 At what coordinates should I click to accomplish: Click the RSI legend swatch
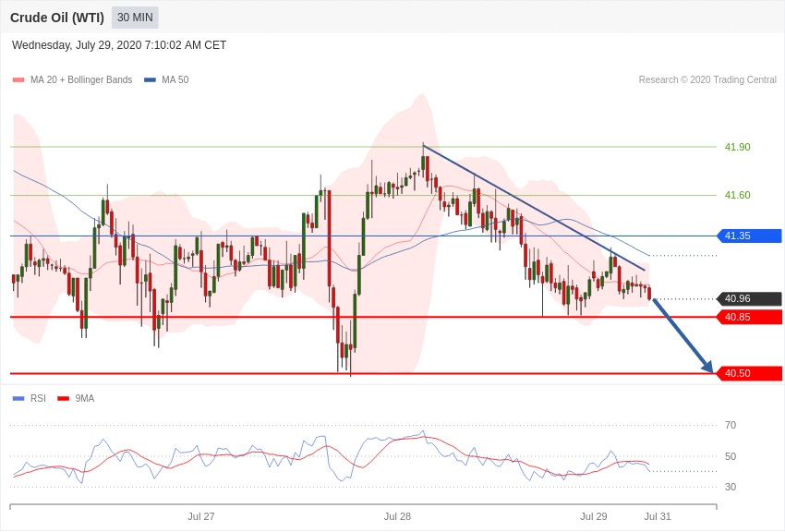[x=18, y=399]
